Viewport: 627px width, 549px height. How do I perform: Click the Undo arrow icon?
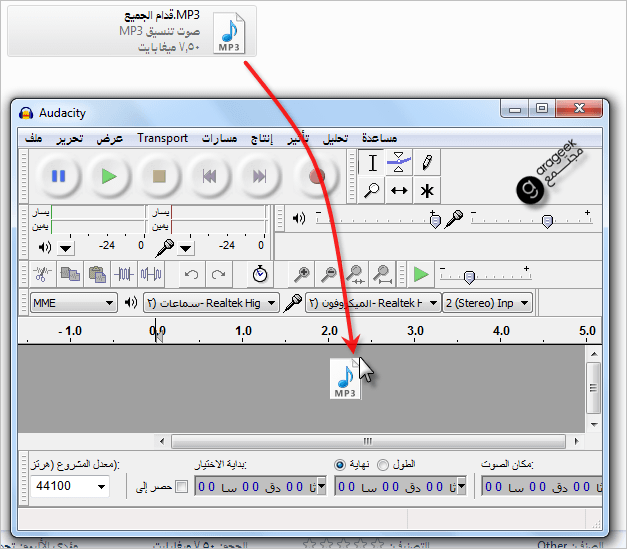click(x=192, y=274)
